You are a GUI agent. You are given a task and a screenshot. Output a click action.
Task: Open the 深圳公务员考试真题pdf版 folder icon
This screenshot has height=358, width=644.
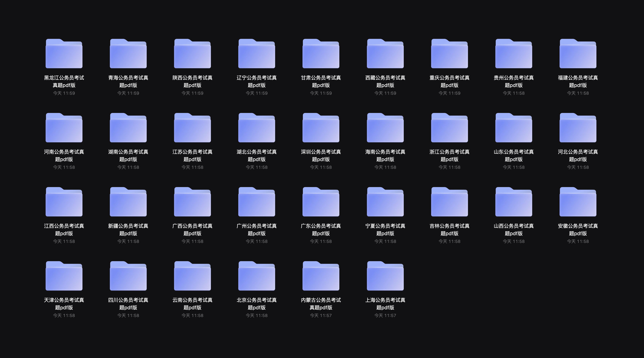(x=321, y=128)
